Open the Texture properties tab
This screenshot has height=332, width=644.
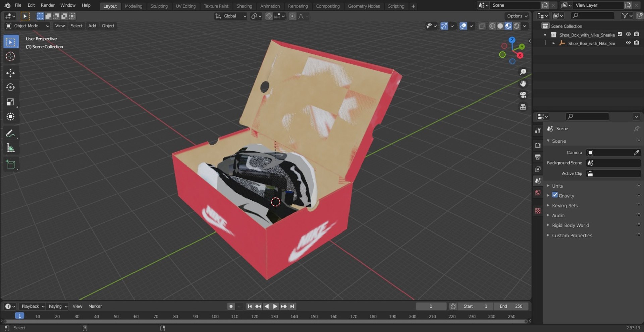pyautogui.click(x=538, y=211)
